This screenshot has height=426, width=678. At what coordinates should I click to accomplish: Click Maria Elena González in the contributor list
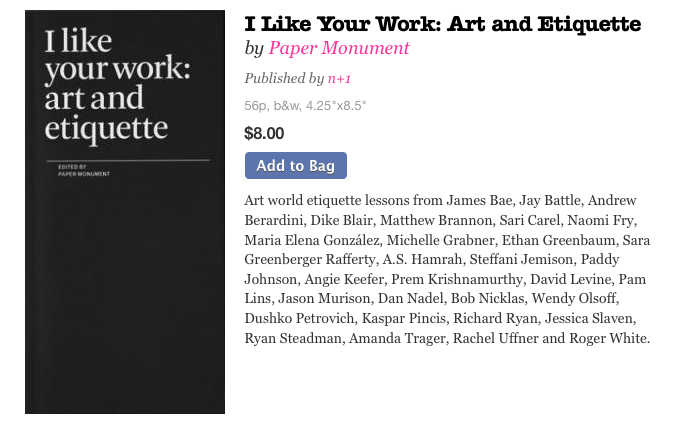(x=312, y=240)
